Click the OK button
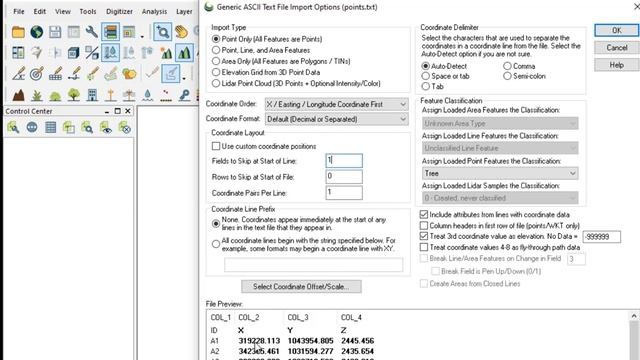Screen dimensions: 640x360 tap(617, 31)
